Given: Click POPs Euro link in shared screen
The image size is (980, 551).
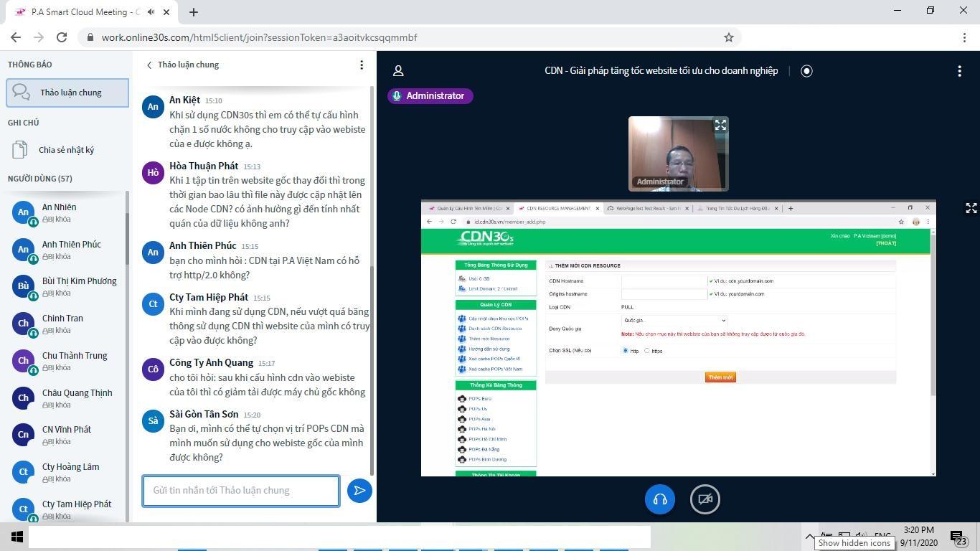Looking at the screenshot, I should pos(480,399).
